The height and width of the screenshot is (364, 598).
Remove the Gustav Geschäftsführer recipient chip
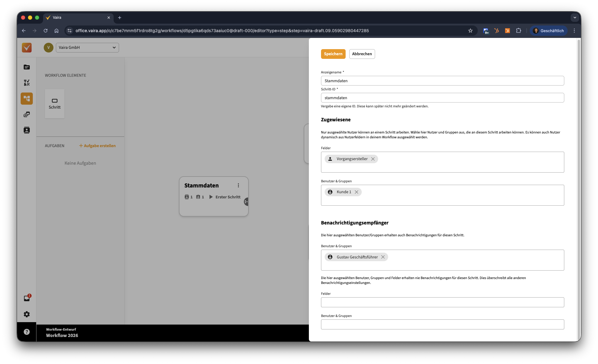[x=383, y=257]
